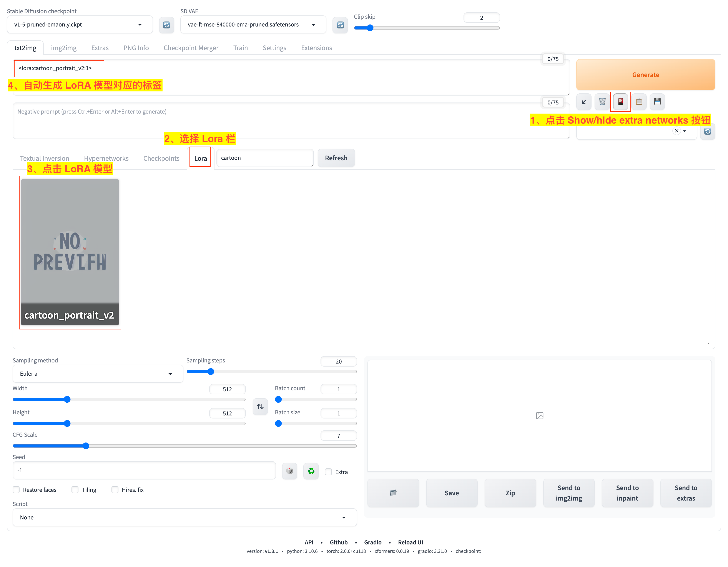Enable the Tiling checkbox

point(75,490)
